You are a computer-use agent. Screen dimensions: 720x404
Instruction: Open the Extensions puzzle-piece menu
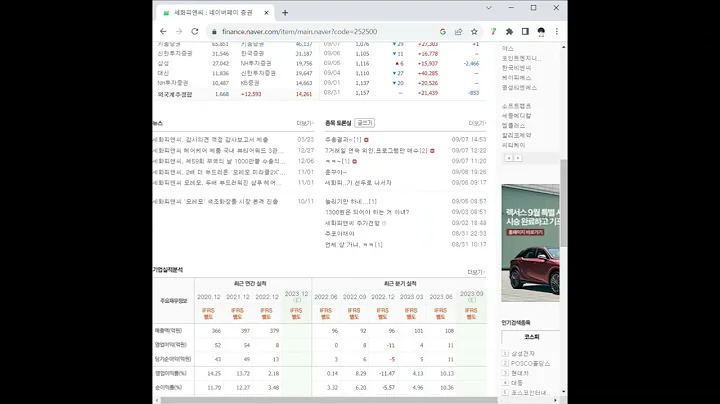coord(509,32)
